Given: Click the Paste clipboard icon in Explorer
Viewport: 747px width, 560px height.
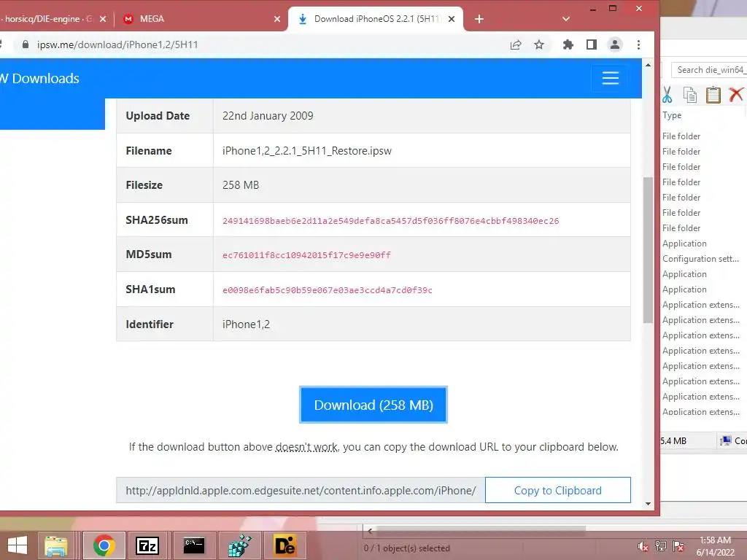Looking at the screenshot, I should 713,95.
